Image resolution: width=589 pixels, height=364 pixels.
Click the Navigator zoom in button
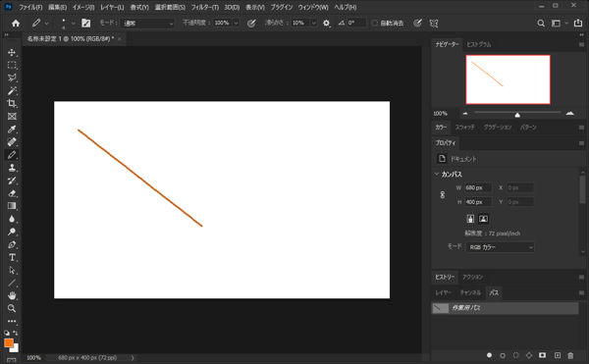pos(569,114)
